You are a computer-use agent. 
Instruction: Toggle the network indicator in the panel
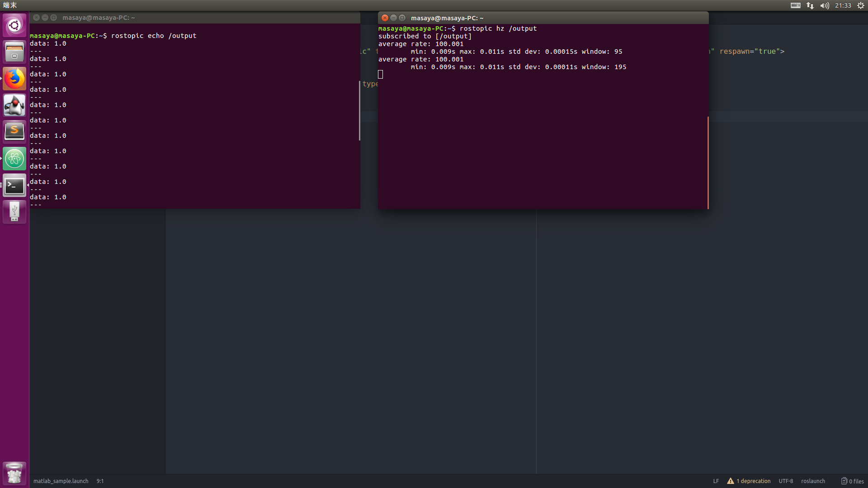809,5
